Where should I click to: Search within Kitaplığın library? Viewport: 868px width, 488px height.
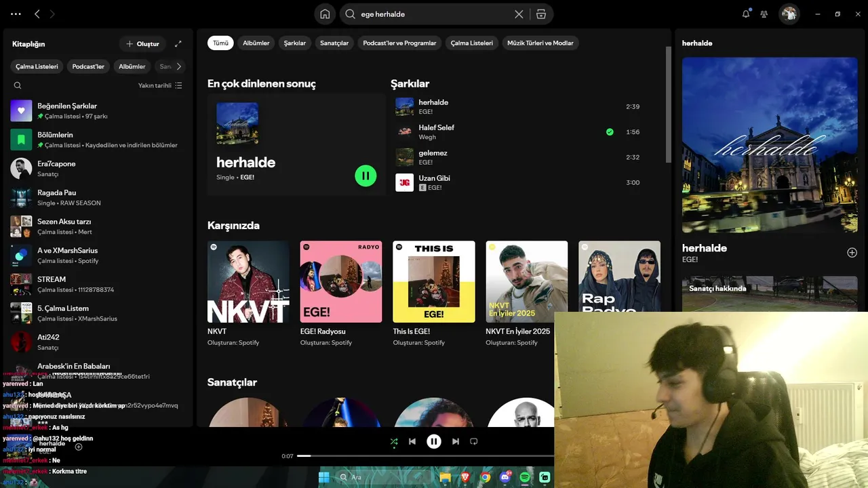[18, 85]
